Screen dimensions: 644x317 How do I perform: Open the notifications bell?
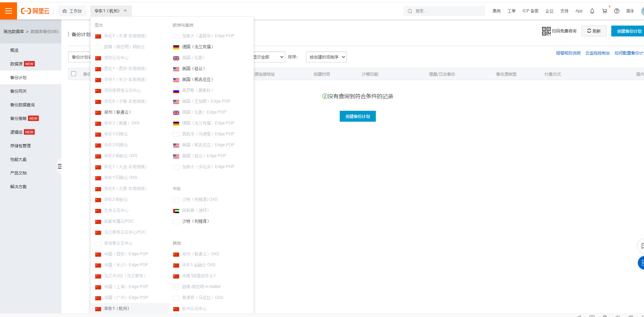(x=592, y=11)
